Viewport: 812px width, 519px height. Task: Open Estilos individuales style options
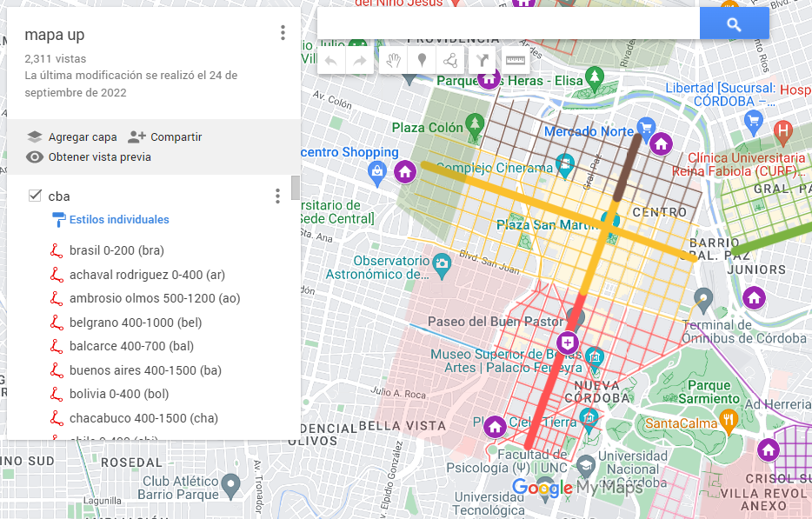click(119, 220)
